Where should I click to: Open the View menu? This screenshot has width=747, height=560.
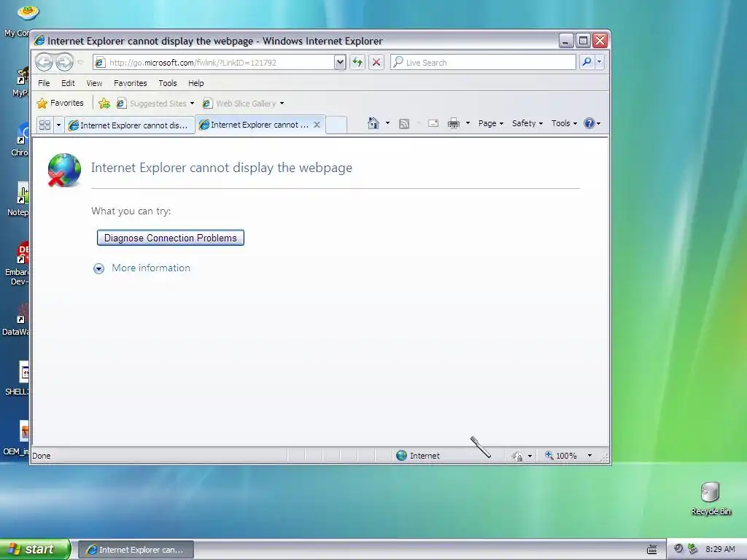(94, 83)
